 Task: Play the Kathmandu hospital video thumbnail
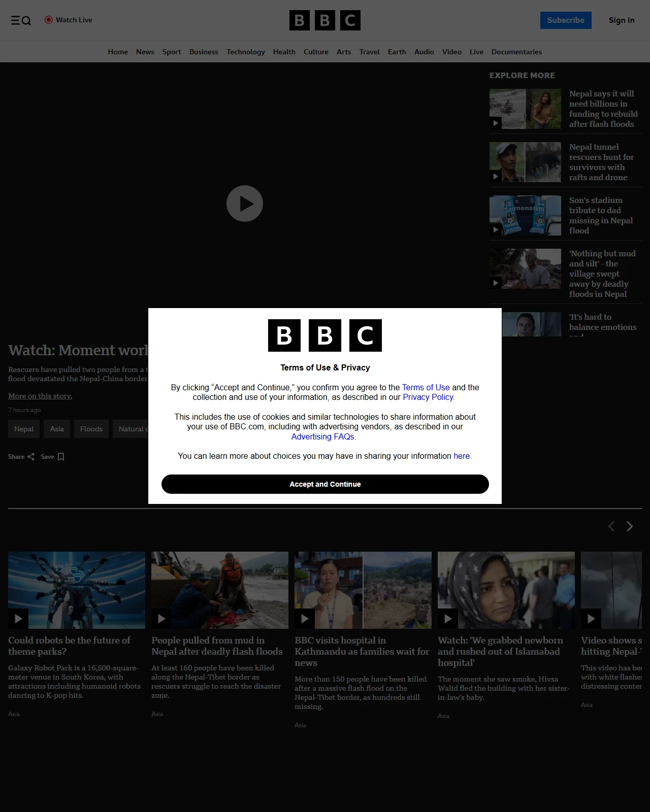[363, 590]
